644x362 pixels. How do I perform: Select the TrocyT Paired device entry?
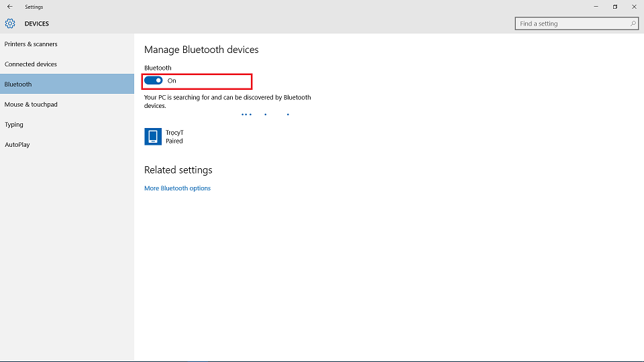click(x=165, y=137)
